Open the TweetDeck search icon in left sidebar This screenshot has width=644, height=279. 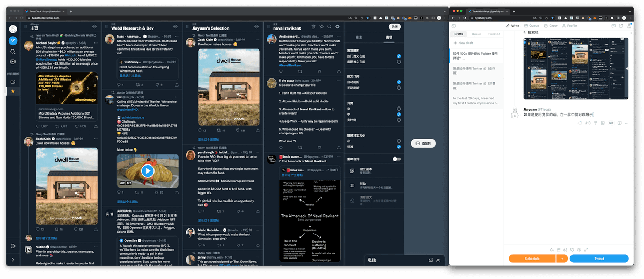point(13,52)
